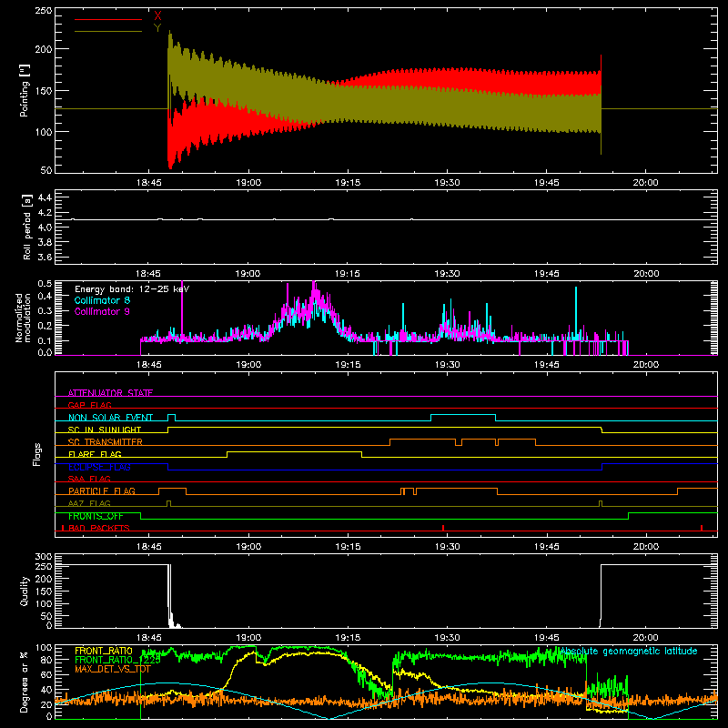Click the 50 tick on the Pointing axis
Screen dimensions: 728x728
click(x=46, y=170)
